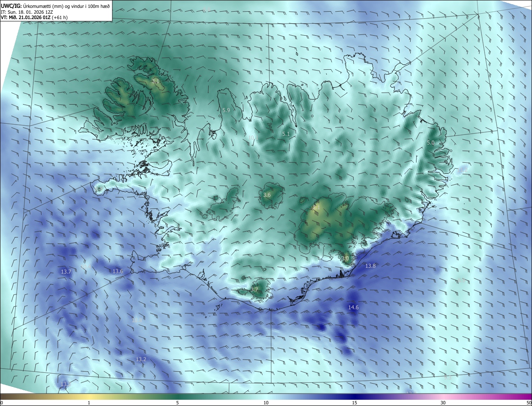Click the 3.6 value label on central glacier
This screenshot has width=532, height=406.
click(x=267, y=195)
